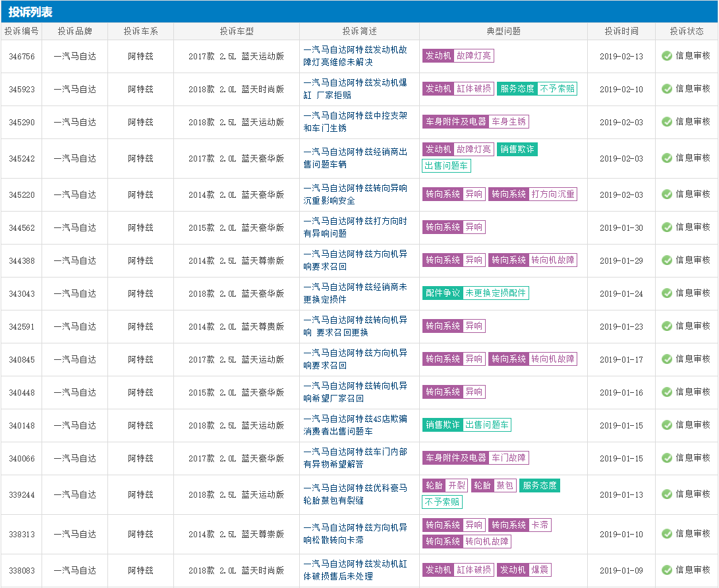Viewport: 719px width, 588px height.
Task: Select the status check icon in row 338313
Action: click(x=667, y=535)
